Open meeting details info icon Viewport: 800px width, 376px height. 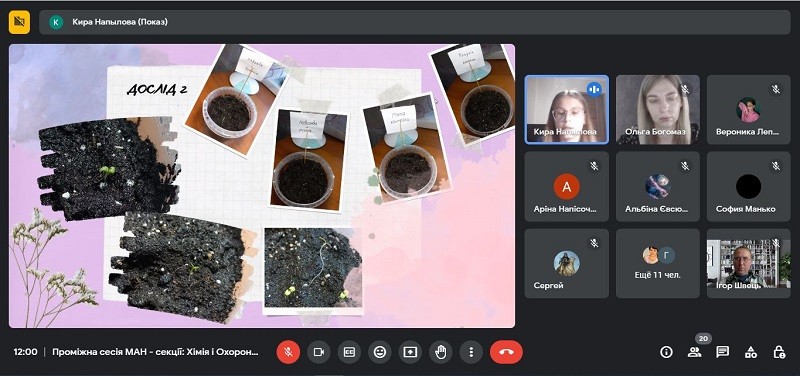tap(666, 352)
